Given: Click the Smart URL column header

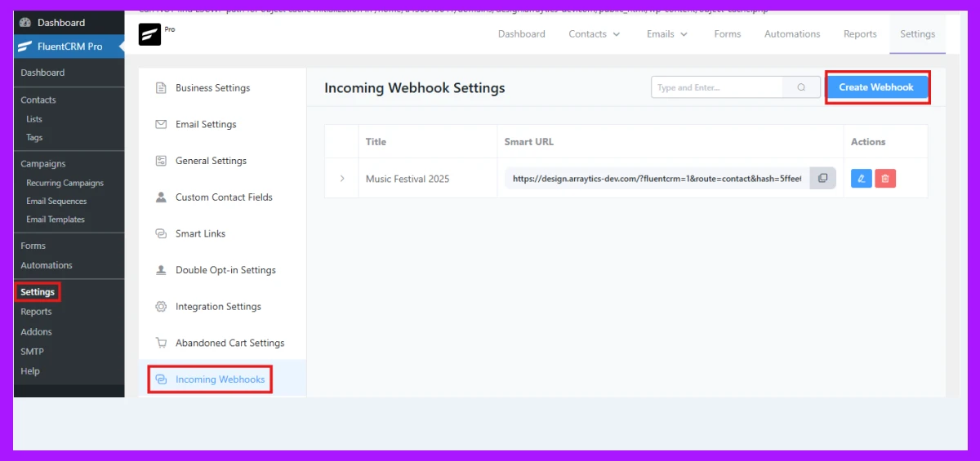Looking at the screenshot, I should coord(529,142).
